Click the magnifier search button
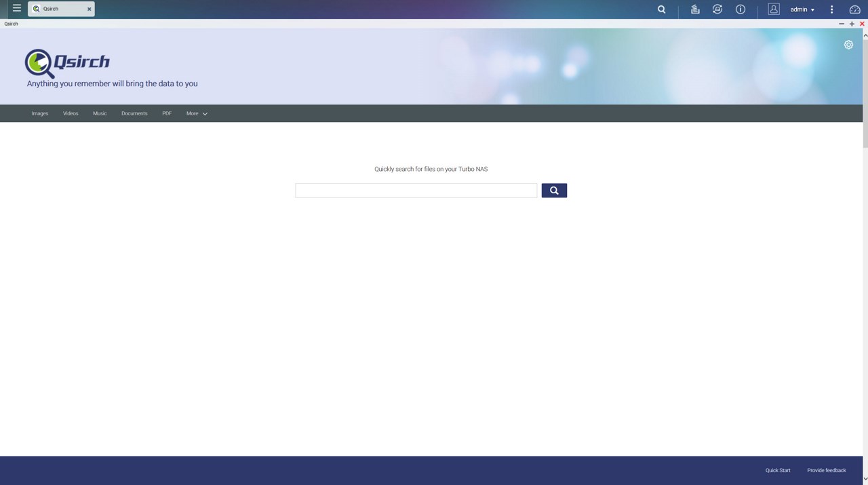 pos(554,191)
